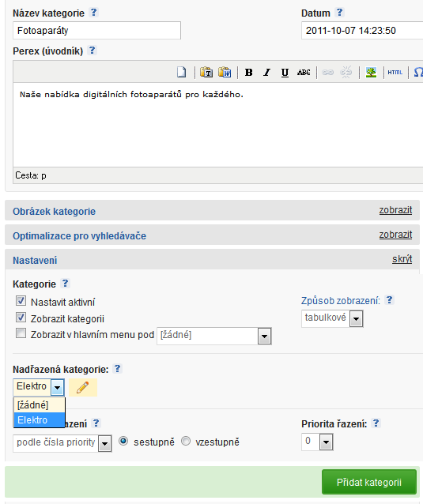Toggle underline formatting in Perex editor

click(x=285, y=73)
